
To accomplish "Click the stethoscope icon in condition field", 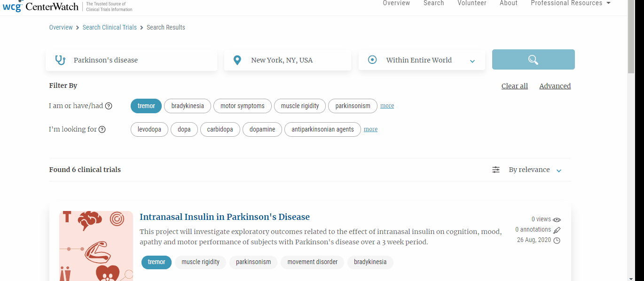I will point(60,60).
